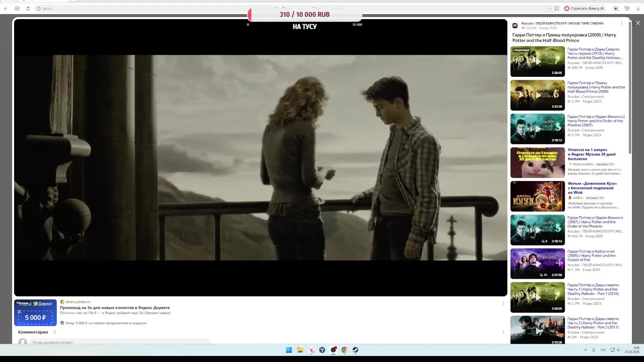Open the blue round Y app on taskbar
The height and width of the screenshot is (362, 644).
(323, 350)
